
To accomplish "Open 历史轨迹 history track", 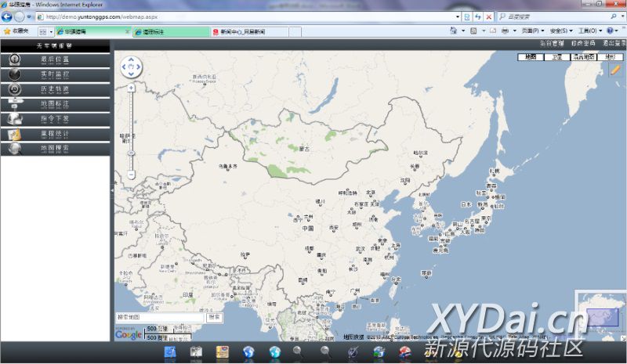I will (x=55, y=89).
